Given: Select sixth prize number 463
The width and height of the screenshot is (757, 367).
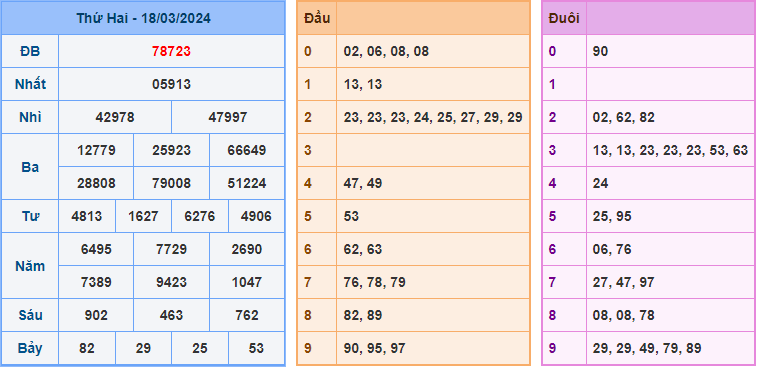Looking at the screenshot, I should pyautogui.click(x=171, y=315).
